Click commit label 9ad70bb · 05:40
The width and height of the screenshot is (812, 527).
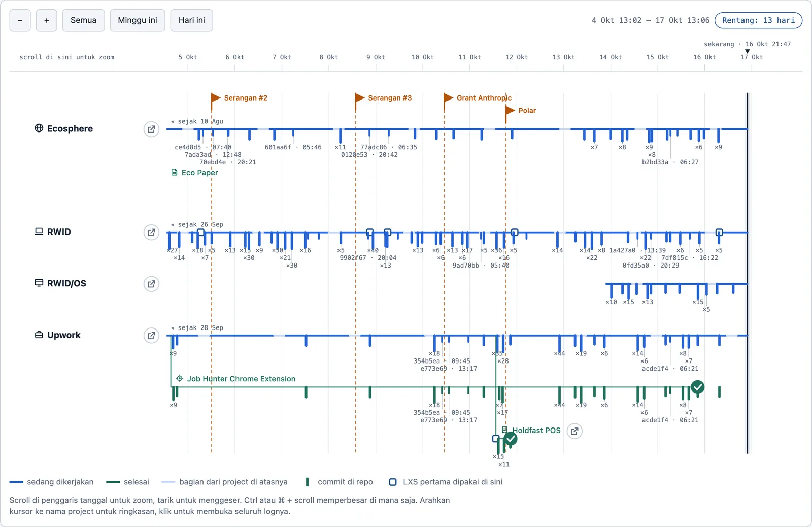point(481,266)
